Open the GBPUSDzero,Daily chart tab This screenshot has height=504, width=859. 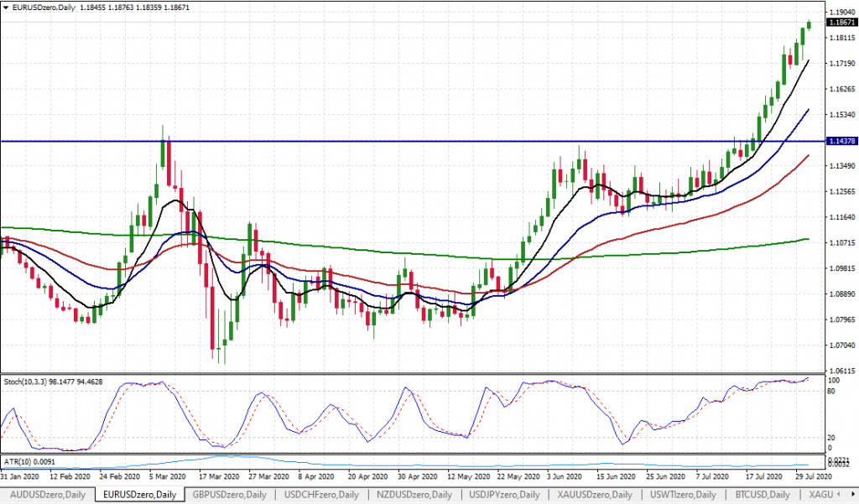(x=229, y=495)
